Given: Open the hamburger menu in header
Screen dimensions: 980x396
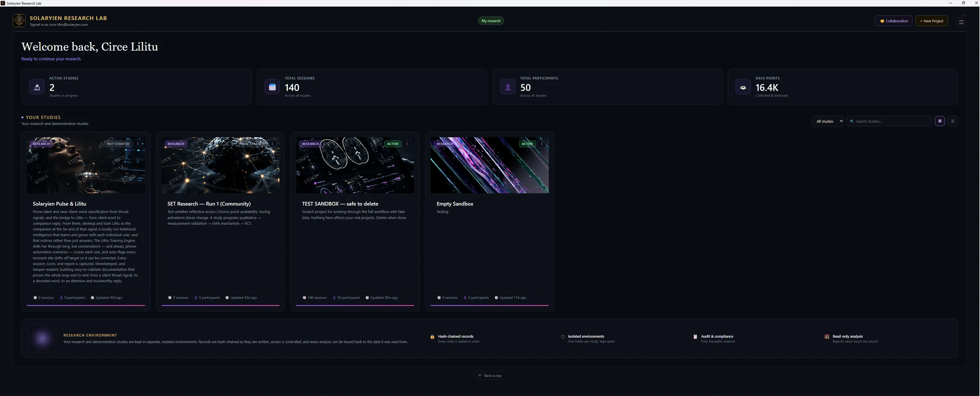Looking at the screenshot, I should point(961,22).
